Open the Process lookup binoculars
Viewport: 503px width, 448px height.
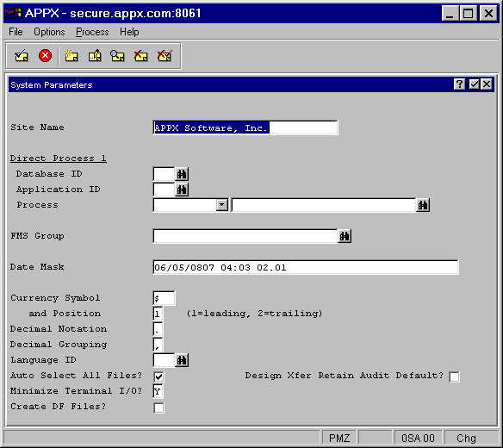pos(423,205)
